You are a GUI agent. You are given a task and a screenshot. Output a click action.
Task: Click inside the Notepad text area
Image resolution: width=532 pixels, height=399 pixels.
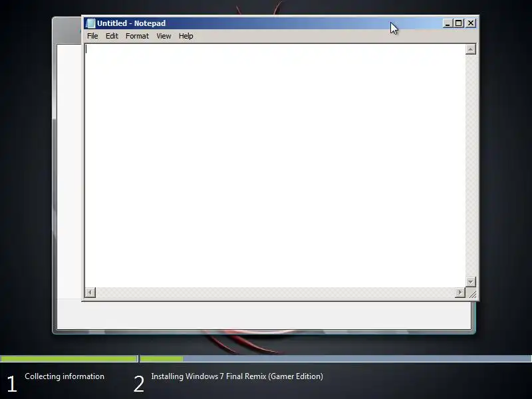(x=275, y=166)
